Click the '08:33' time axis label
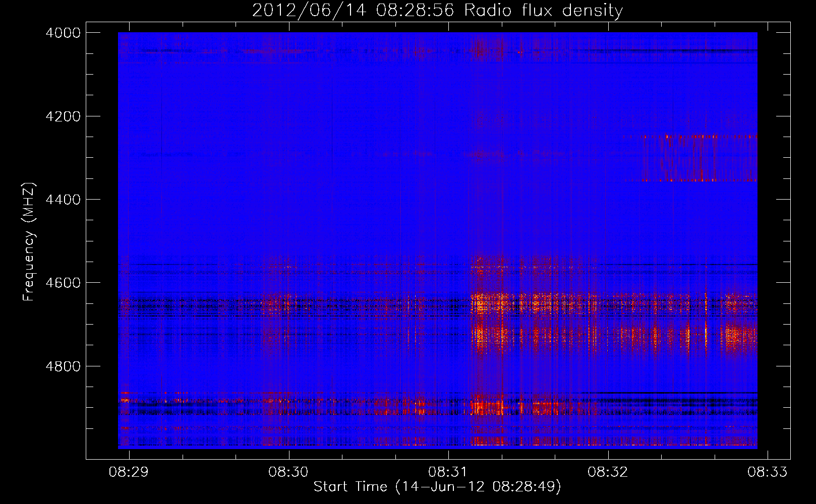Screen dimensions: 816x504 pyautogui.click(x=767, y=472)
